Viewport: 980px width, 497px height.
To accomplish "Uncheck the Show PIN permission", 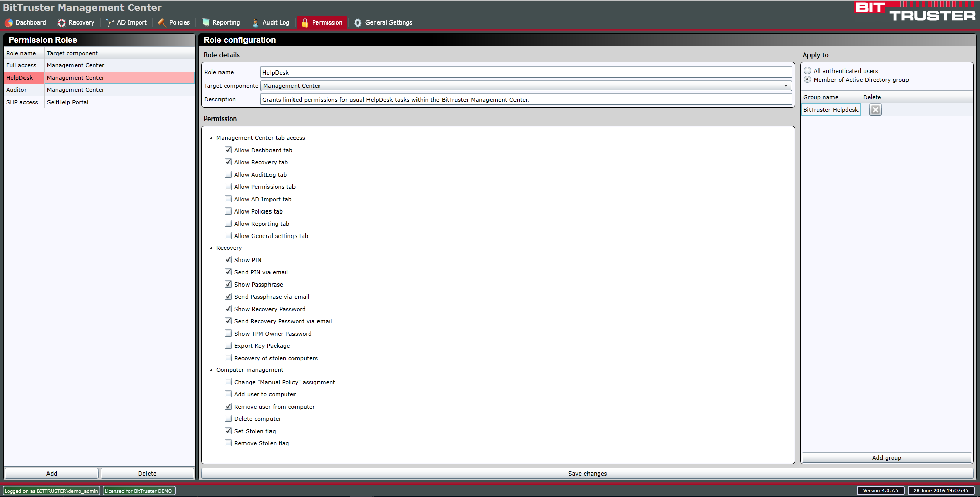I will (228, 260).
